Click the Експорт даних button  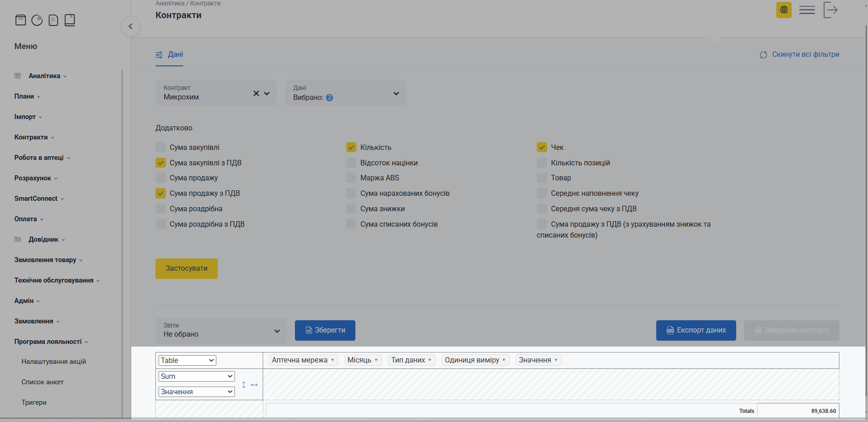(696, 330)
